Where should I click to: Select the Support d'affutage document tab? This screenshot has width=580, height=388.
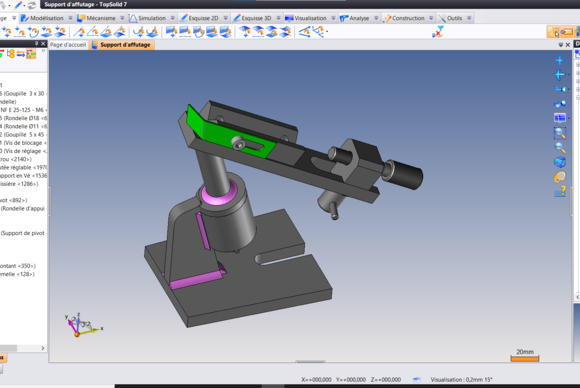(x=122, y=45)
